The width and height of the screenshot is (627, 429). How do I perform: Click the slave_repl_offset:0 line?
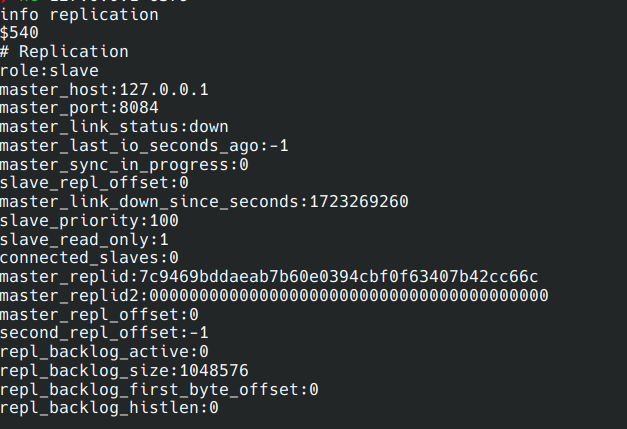94,183
